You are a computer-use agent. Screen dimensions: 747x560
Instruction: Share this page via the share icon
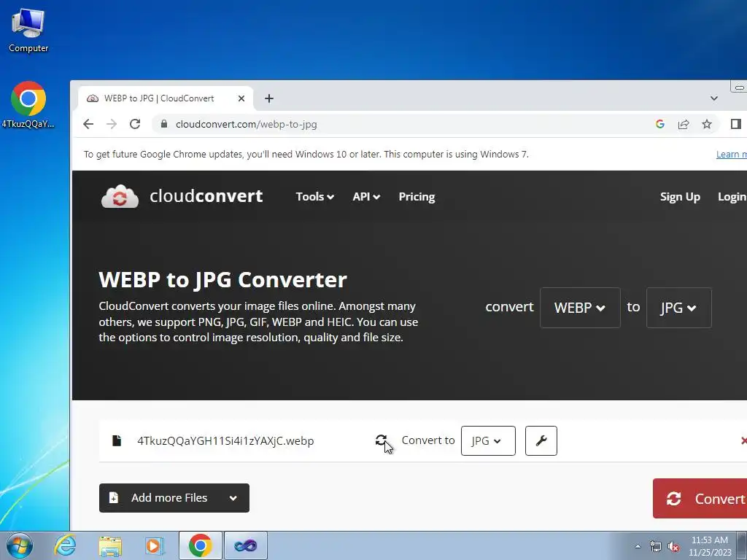(x=684, y=124)
